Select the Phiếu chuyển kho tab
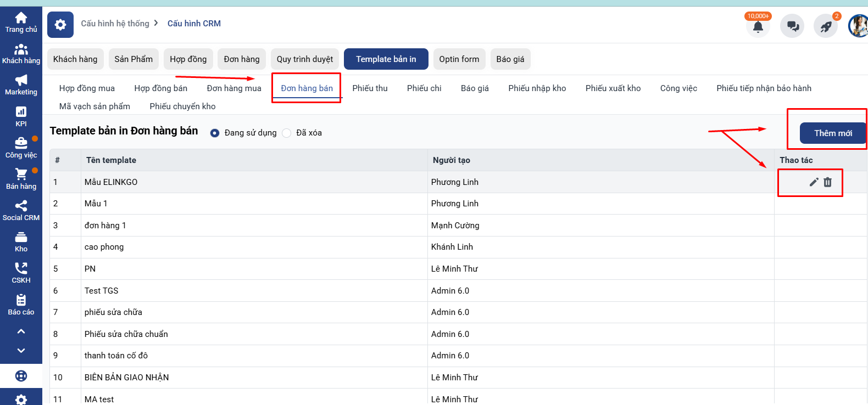 182,106
